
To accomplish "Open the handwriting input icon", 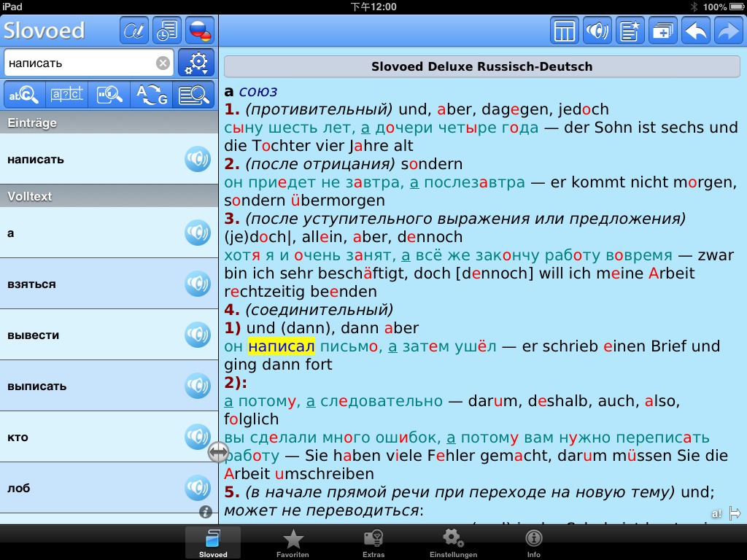I will coord(134,31).
